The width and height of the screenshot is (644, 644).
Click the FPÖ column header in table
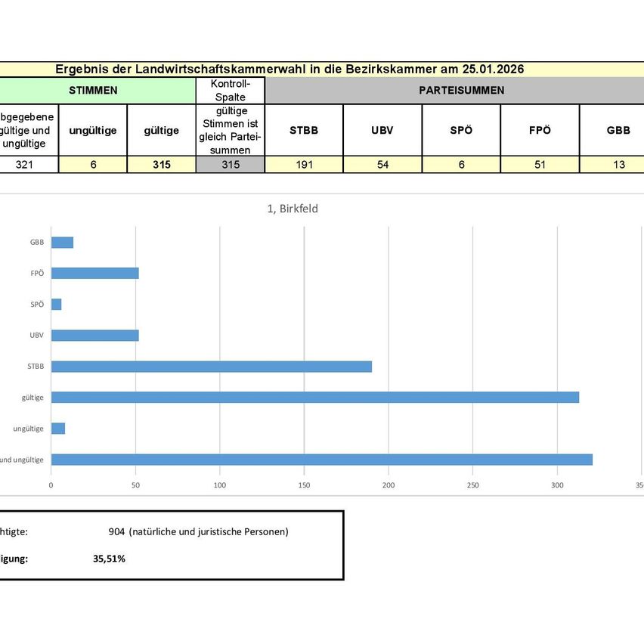click(540, 130)
